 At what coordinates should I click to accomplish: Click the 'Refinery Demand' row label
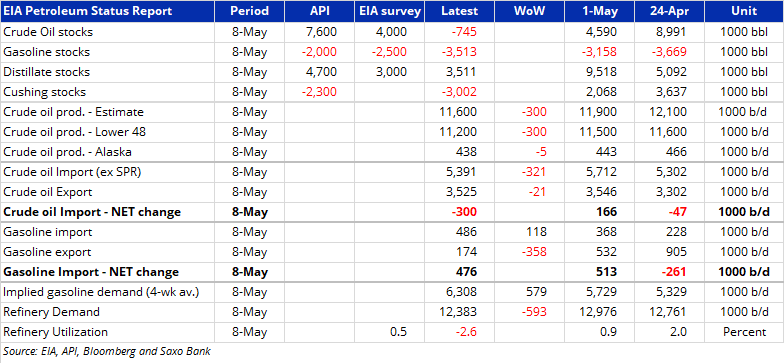tap(51, 312)
